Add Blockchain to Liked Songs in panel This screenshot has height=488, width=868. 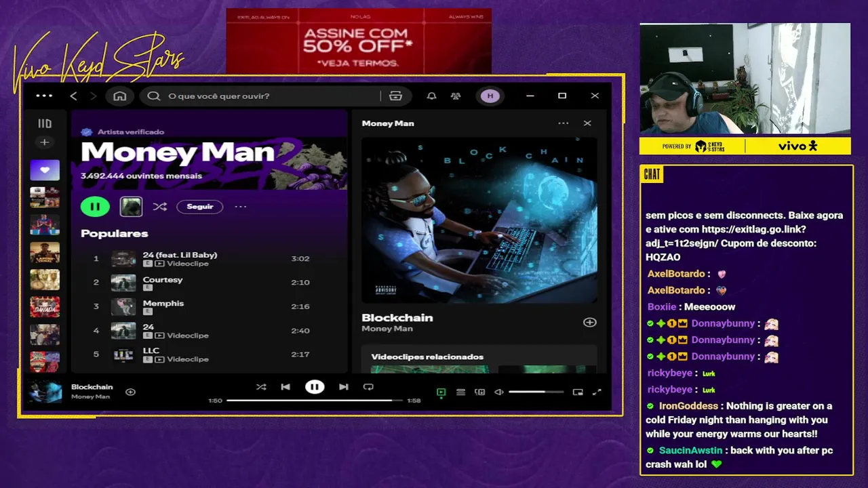[x=590, y=323]
